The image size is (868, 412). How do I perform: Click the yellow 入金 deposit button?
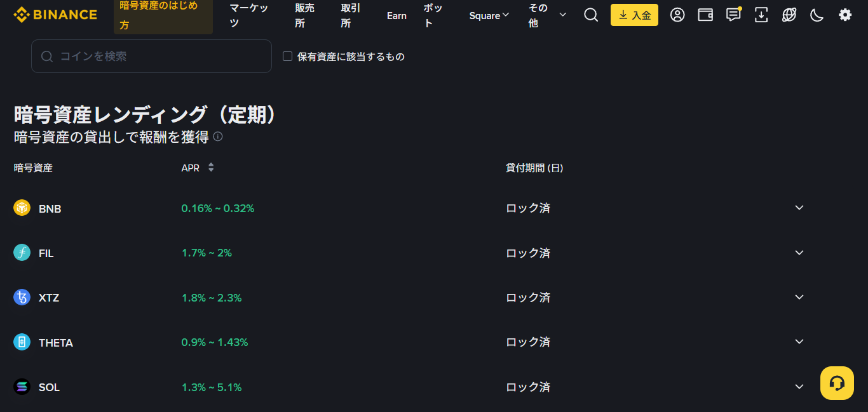coord(634,15)
